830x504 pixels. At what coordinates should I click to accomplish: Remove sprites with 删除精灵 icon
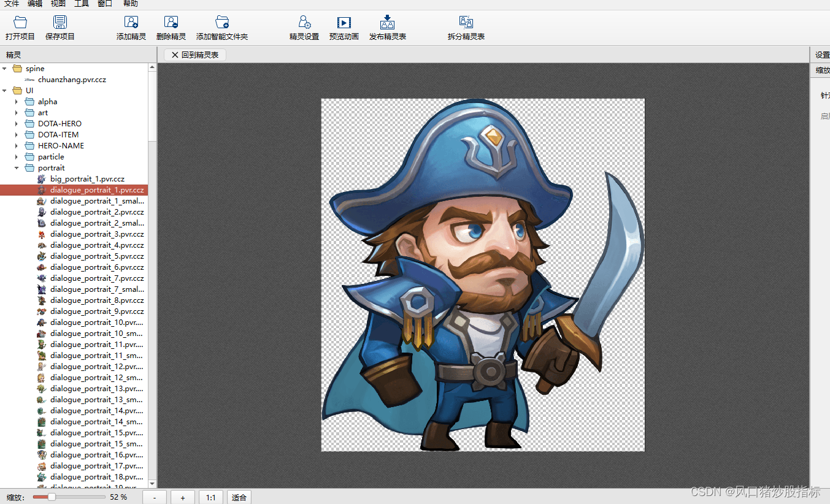tap(171, 23)
